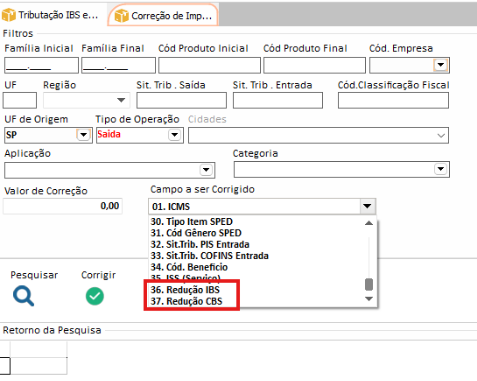Expand the Região dropdown

coord(121,100)
